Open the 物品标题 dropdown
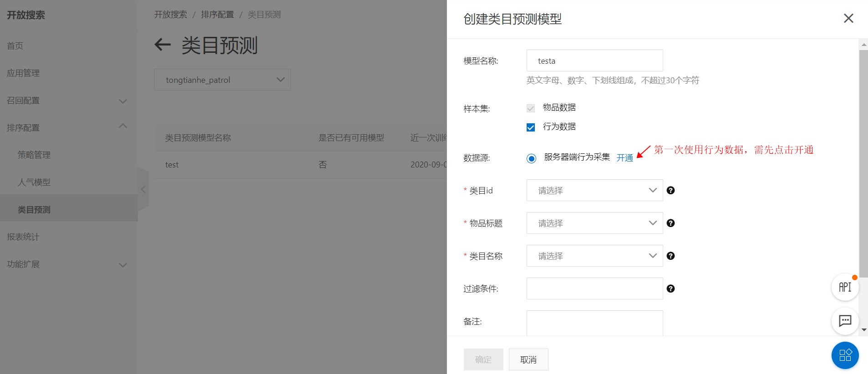 point(594,223)
